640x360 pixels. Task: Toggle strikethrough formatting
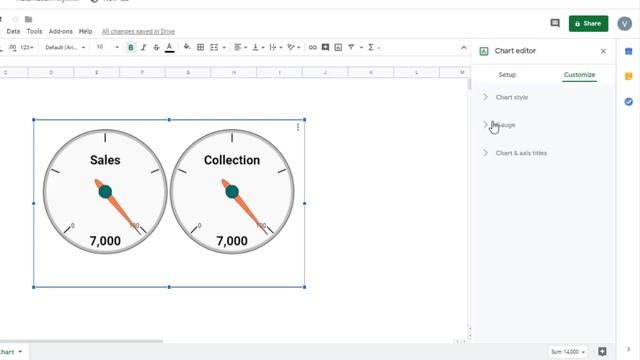(156, 47)
